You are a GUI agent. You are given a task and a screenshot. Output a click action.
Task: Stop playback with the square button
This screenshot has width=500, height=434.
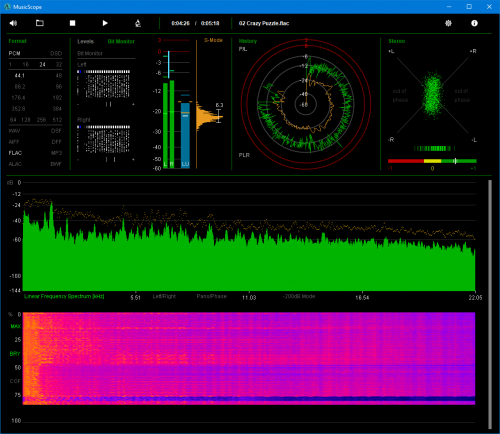pyautogui.click(x=72, y=23)
